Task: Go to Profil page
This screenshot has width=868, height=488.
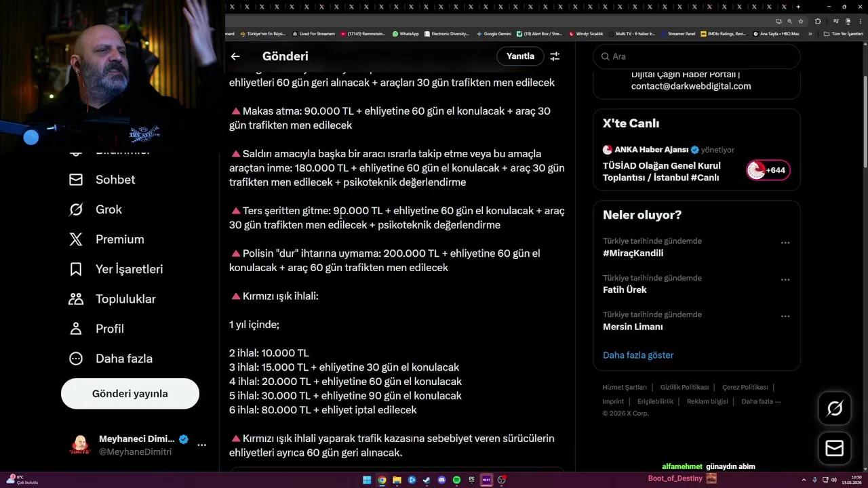Action: pos(97,329)
